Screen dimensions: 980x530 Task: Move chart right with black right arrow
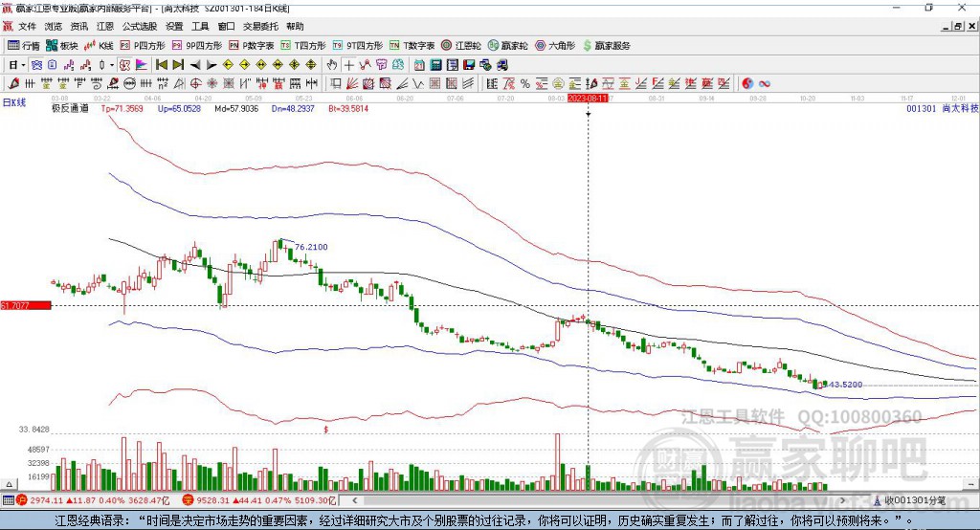[x=212, y=65]
